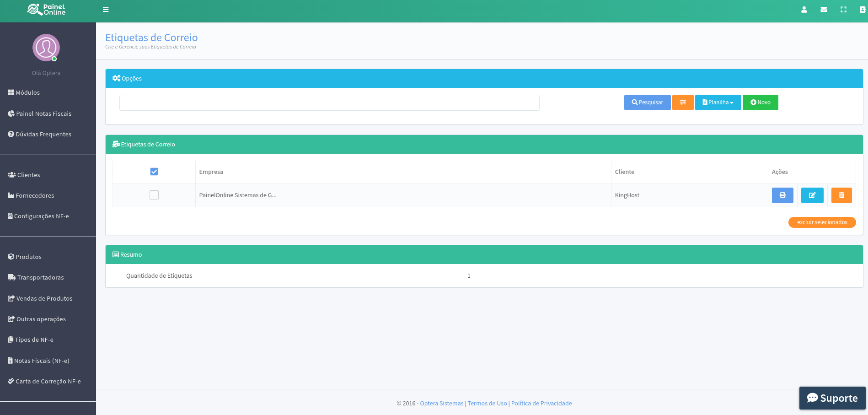Toggle fullscreen mode icon
Screen dimensions: 868x415
coord(843,10)
